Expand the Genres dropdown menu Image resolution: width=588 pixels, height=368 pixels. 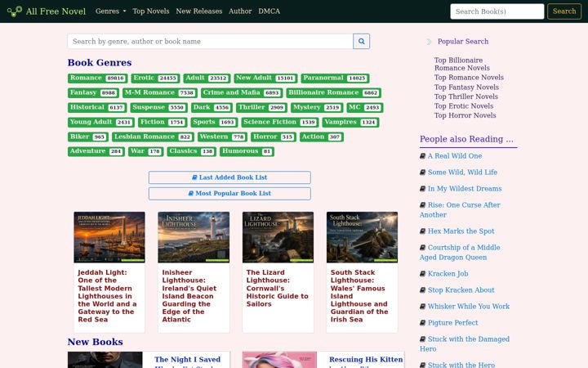110,11
